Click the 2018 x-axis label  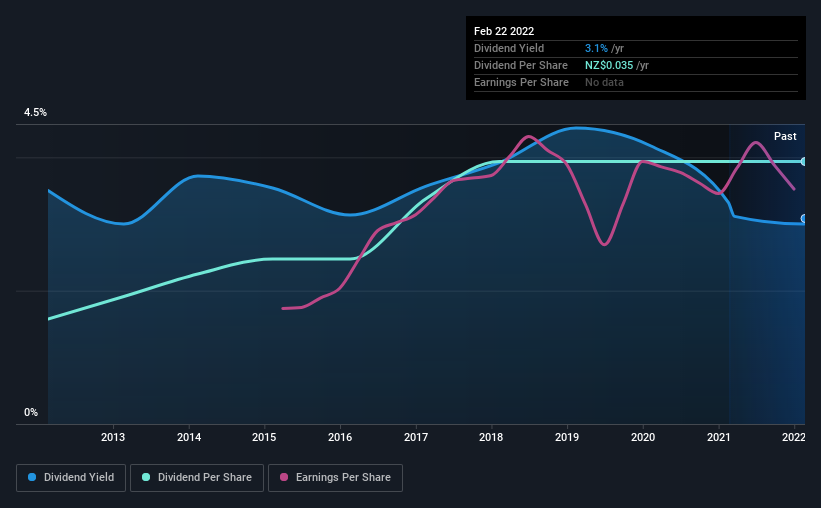pos(491,437)
